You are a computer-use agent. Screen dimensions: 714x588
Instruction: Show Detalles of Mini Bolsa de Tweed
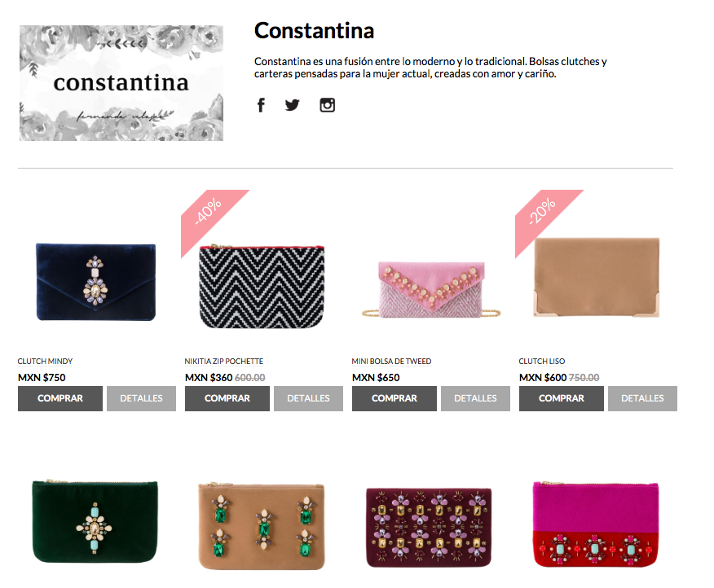pos(475,399)
